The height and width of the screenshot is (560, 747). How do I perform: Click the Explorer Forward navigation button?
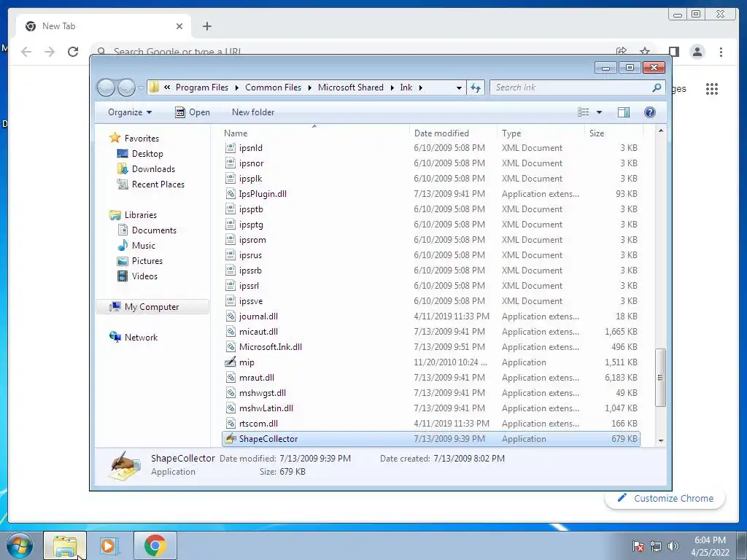tap(126, 87)
